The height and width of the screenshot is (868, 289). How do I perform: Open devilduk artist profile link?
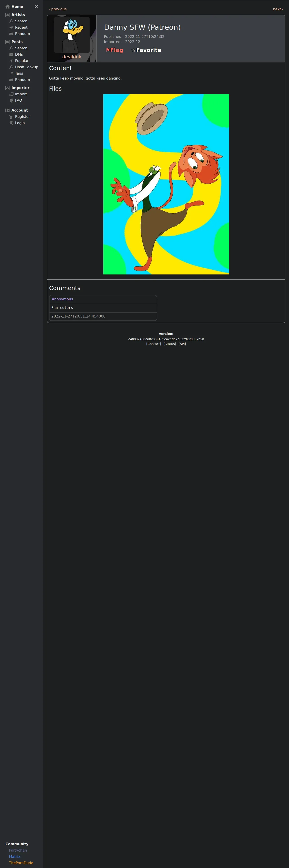coord(72,57)
